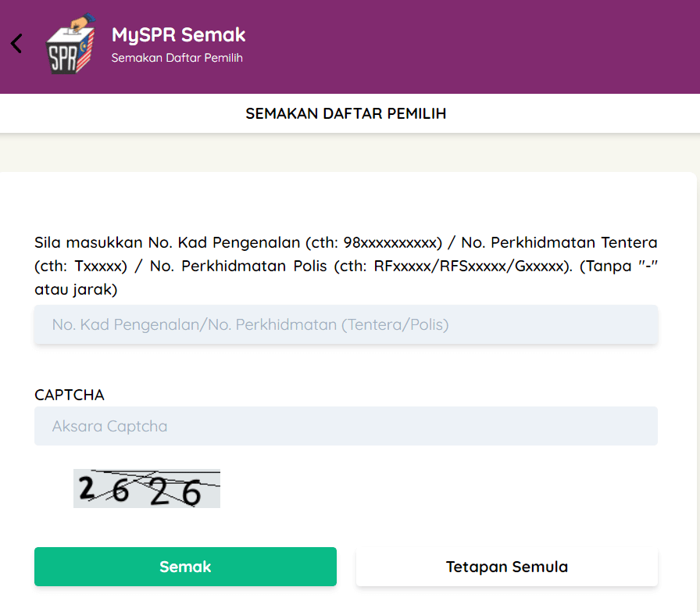Focus the No. Kad Pengenalan/No. Perkhidmatan input field
This screenshot has height=612, width=700.
coord(346,324)
